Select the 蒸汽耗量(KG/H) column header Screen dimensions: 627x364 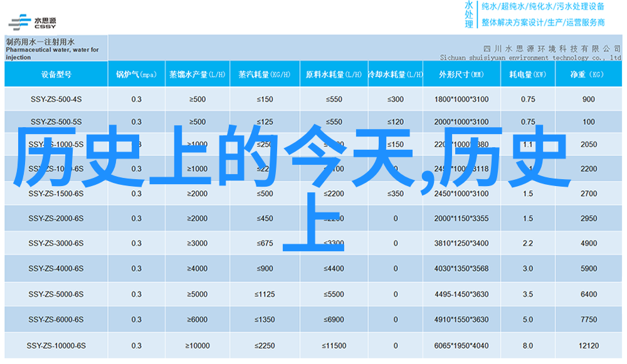coord(265,74)
